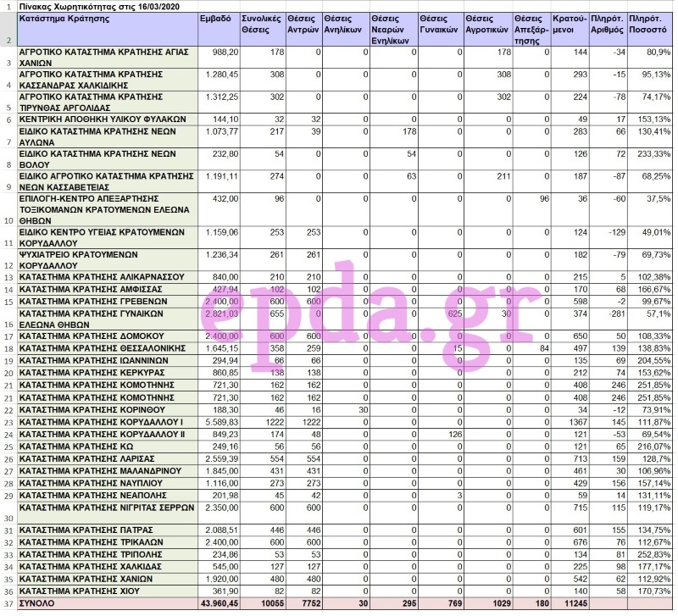Select the "ΣΥΝΟΛΟ" totals label cell
Viewport: 678px width, 616px height.
click(x=106, y=603)
